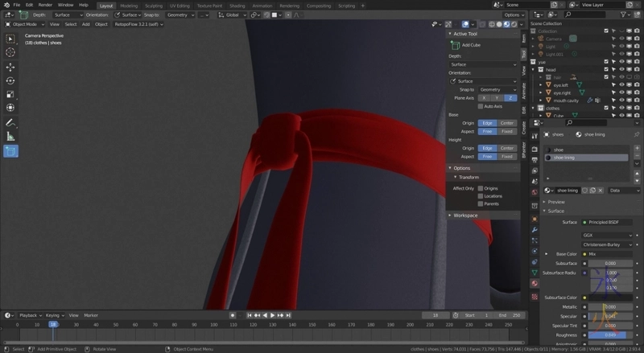Screen dimensions: 644x353
Task: Select the Move tool in the left toolbar
Action: 10,67
